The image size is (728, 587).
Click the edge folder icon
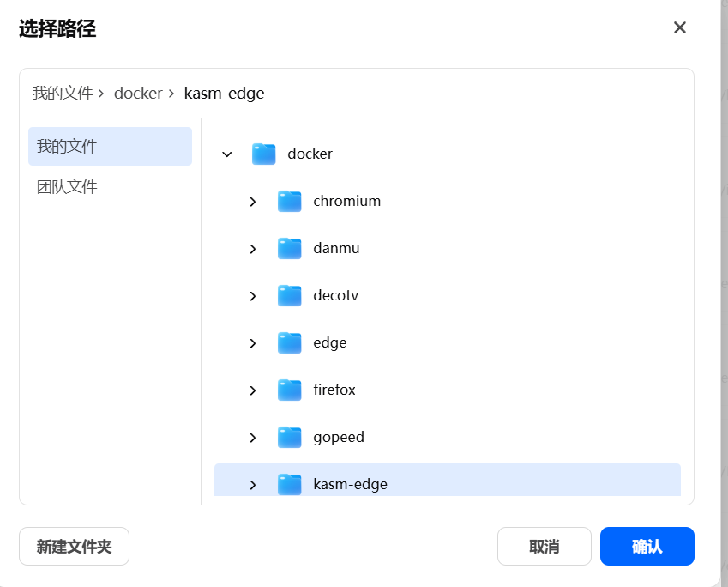pos(290,343)
